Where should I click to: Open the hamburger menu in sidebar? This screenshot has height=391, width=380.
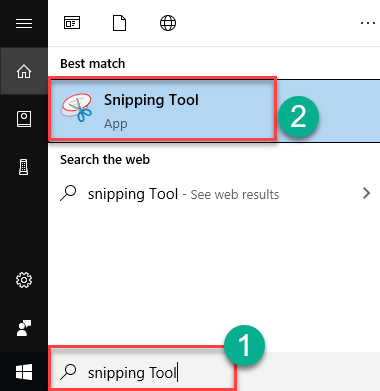tap(24, 23)
